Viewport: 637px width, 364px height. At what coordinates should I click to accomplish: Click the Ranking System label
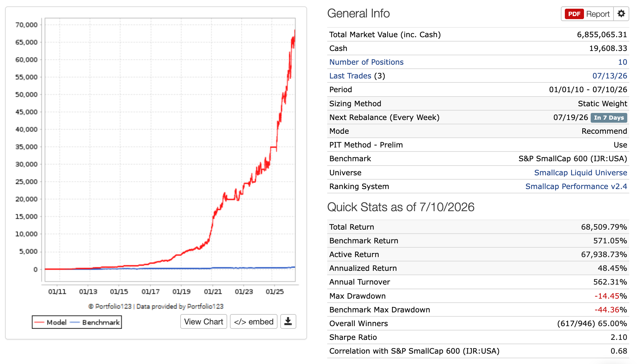click(x=359, y=186)
